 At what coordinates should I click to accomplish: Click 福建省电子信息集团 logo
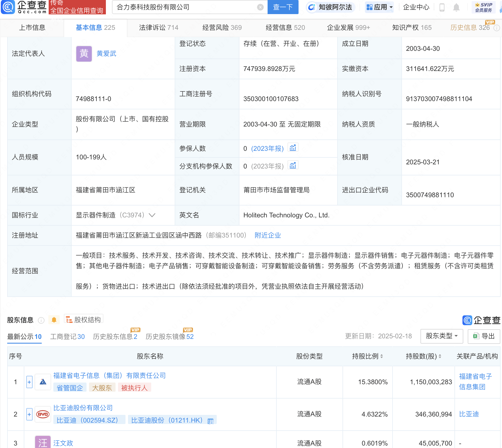pos(43,382)
